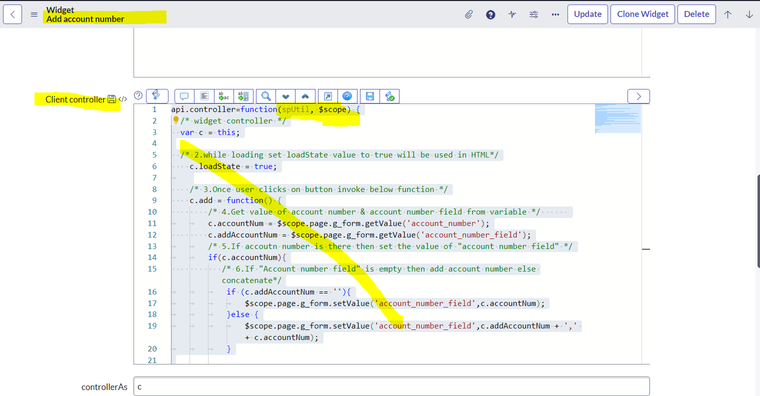This screenshot has width=760, height=396.
Task: Open attachments via the paperclip icon
Action: click(469, 15)
